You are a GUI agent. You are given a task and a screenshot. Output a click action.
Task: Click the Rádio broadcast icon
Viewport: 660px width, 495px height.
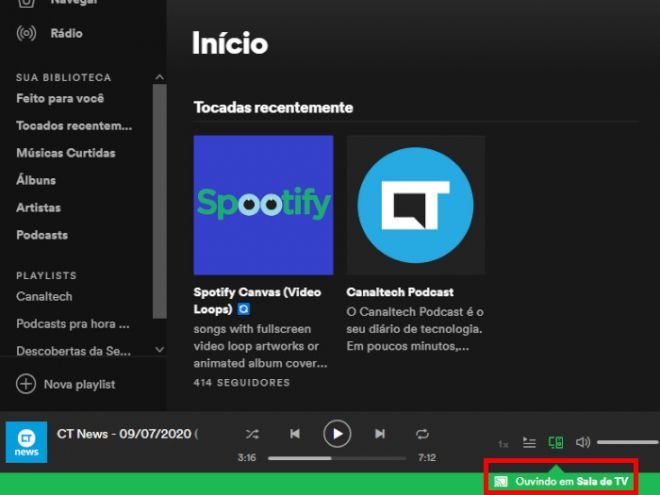[x=26, y=33]
